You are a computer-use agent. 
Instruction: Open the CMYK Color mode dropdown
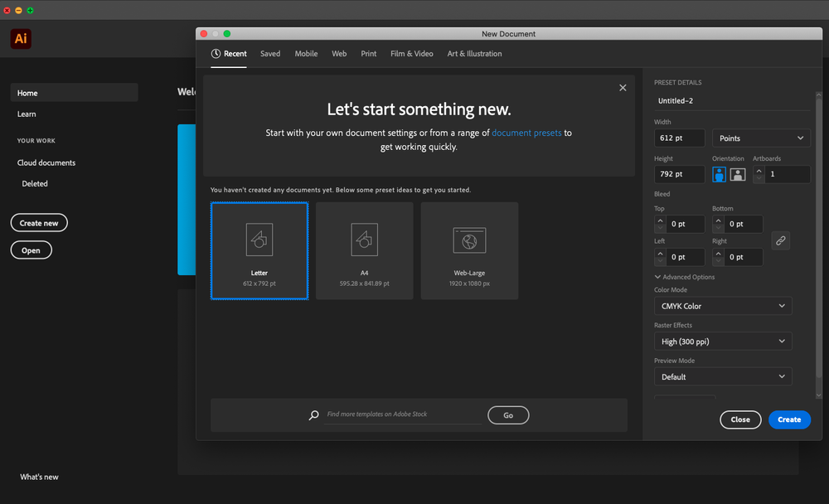722,306
